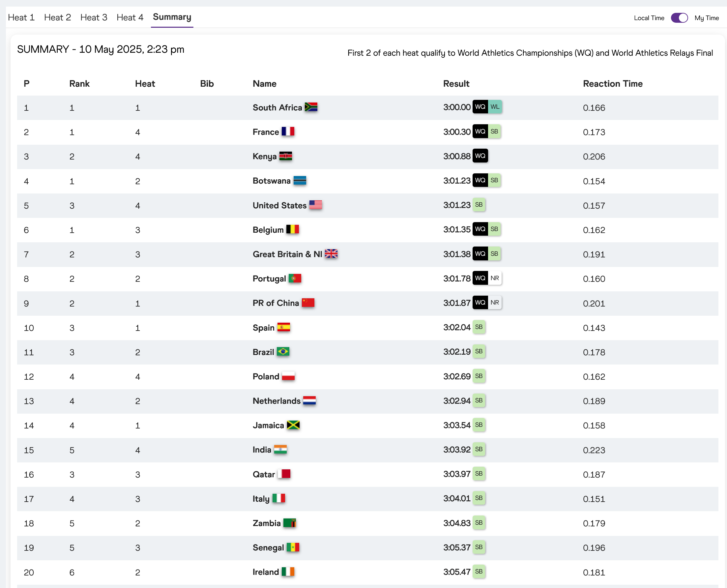The image size is (727, 588).
Task: Select the Heat 3 tab
Action: [94, 17]
